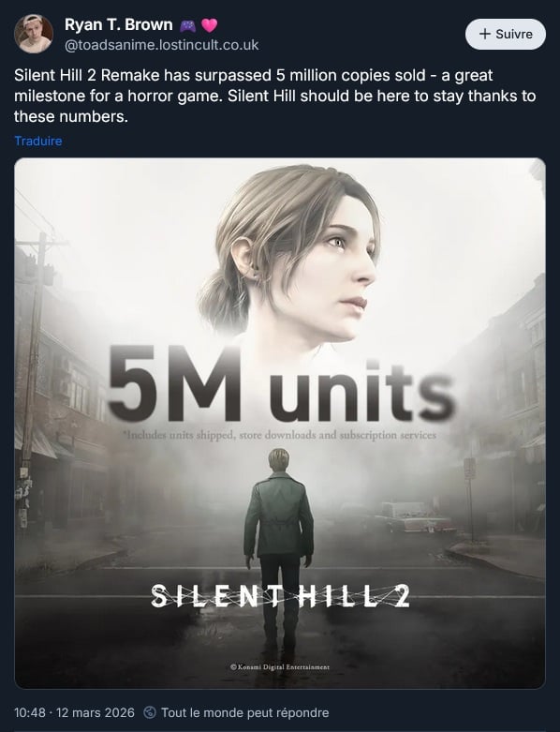Click the 'Tout le monde peut répondre' text
This screenshot has width=560, height=732.
coord(244,713)
